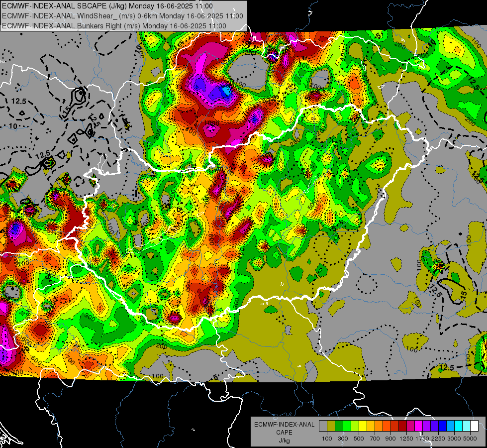Click the Bunkers Right title line

point(114,26)
